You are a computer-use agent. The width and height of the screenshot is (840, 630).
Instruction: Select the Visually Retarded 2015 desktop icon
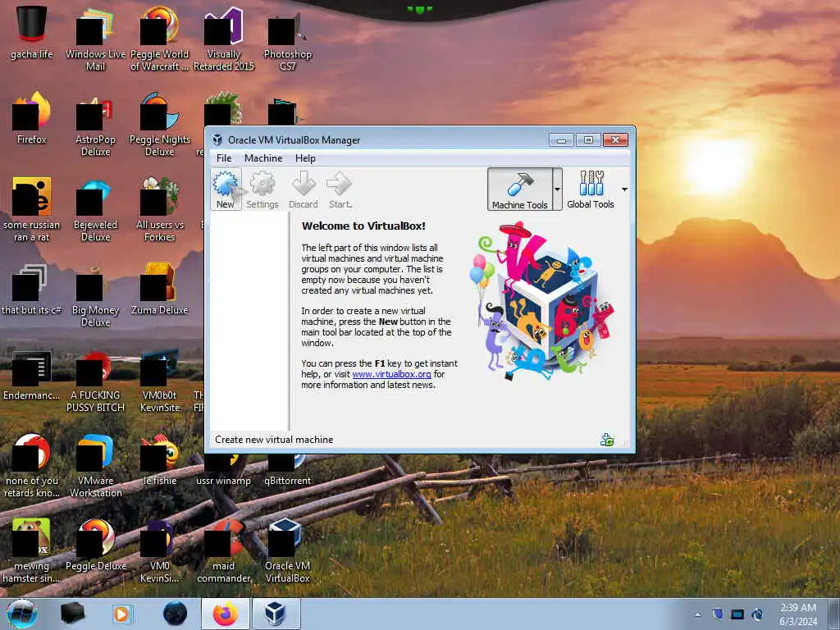[224, 39]
